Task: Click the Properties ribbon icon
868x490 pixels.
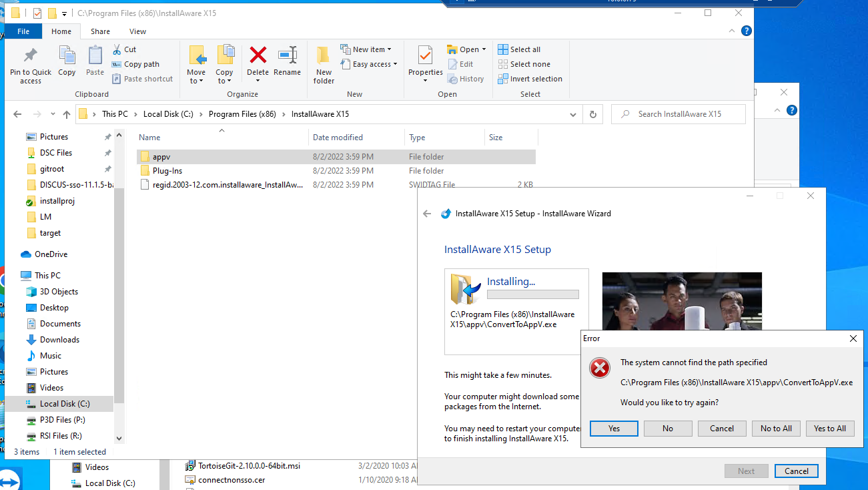Action: pos(425,55)
